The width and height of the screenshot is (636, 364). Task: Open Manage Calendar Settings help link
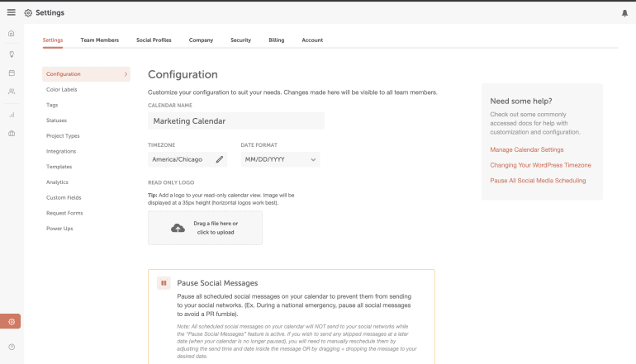click(526, 149)
